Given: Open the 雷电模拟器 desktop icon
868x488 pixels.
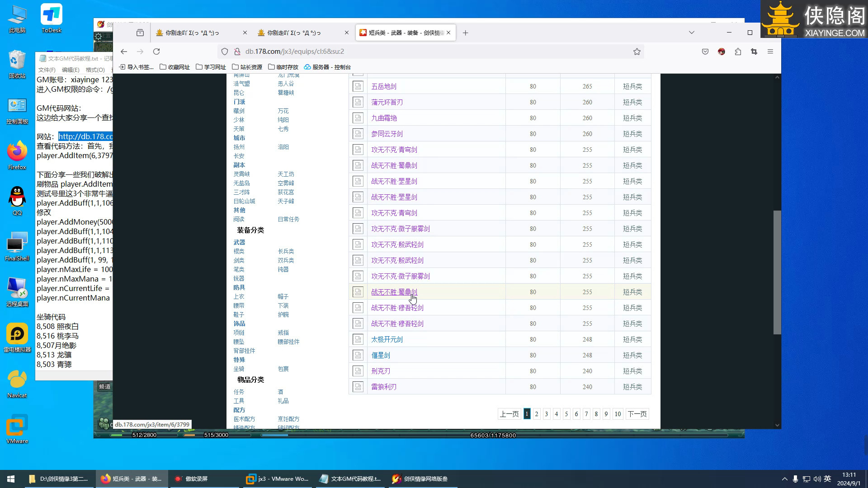Looking at the screenshot, I should pos(17,338).
